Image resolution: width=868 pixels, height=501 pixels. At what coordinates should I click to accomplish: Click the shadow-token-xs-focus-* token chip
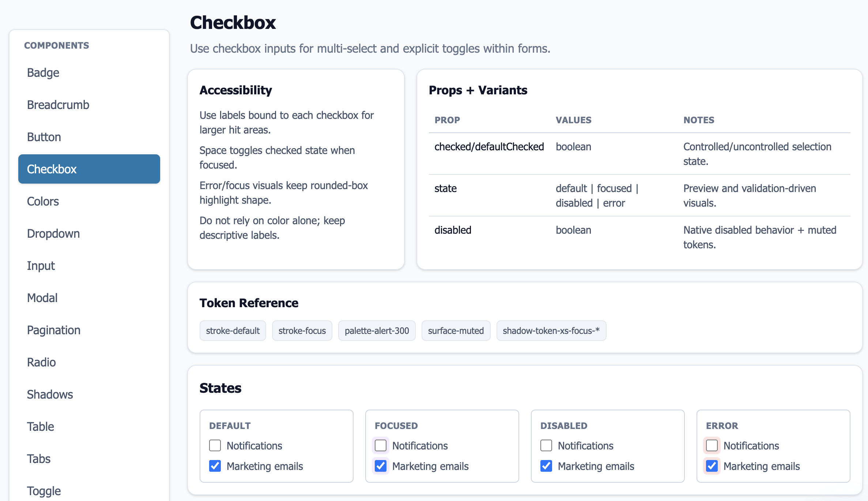[x=551, y=330]
